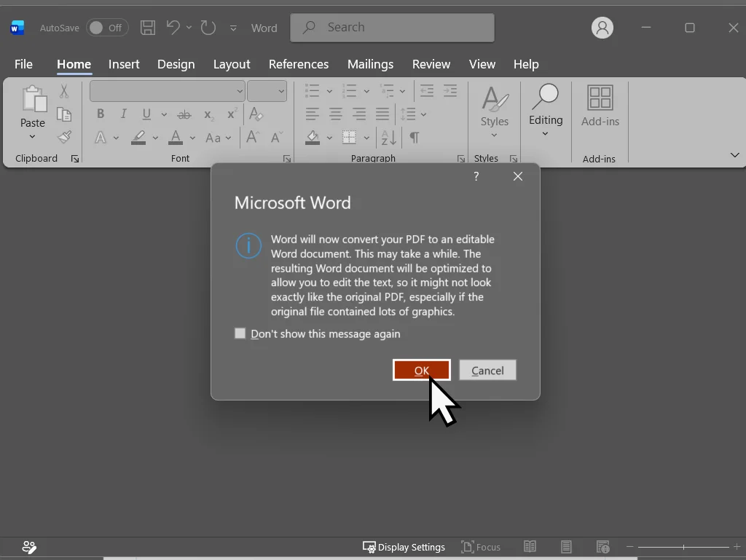
Task: Toggle Bold formatting
Action: pos(101,114)
